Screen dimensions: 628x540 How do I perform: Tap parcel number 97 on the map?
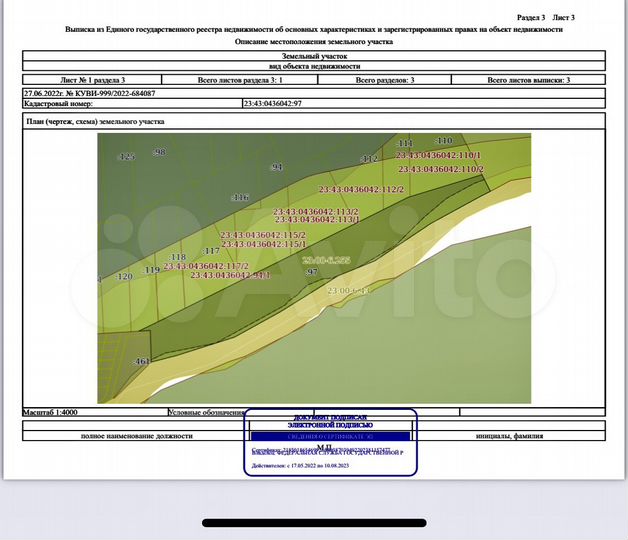click(x=311, y=272)
